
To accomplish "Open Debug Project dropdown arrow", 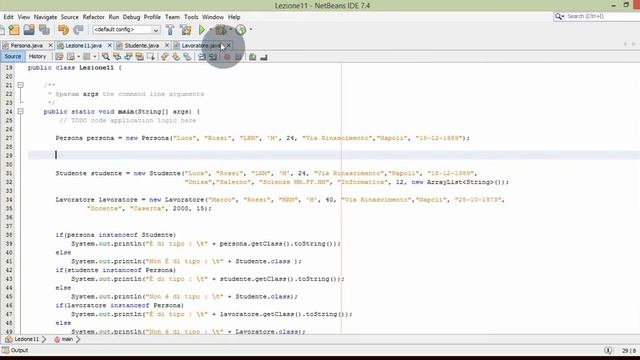I will coord(231,29).
